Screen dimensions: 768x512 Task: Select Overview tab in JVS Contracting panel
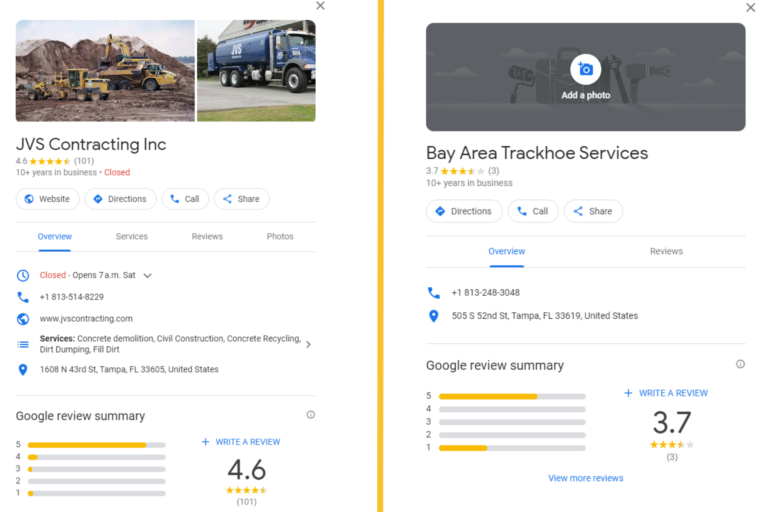tap(55, 237)
